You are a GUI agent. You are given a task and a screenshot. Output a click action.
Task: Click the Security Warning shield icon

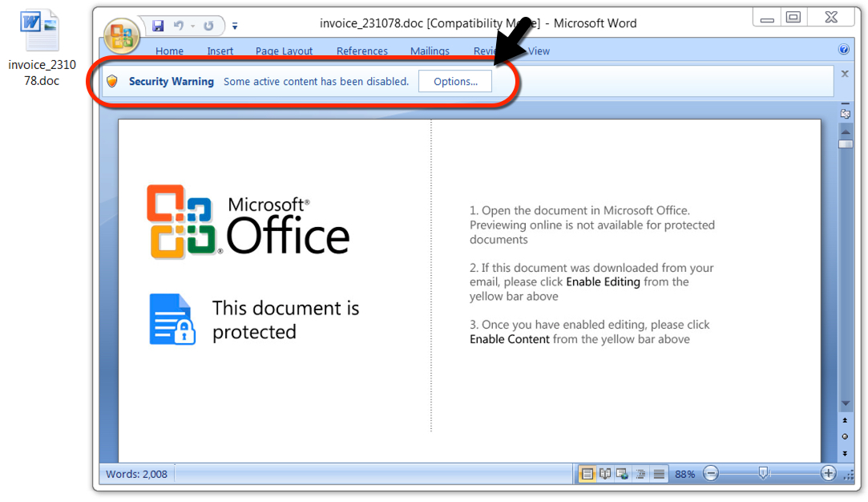(112, 82)
